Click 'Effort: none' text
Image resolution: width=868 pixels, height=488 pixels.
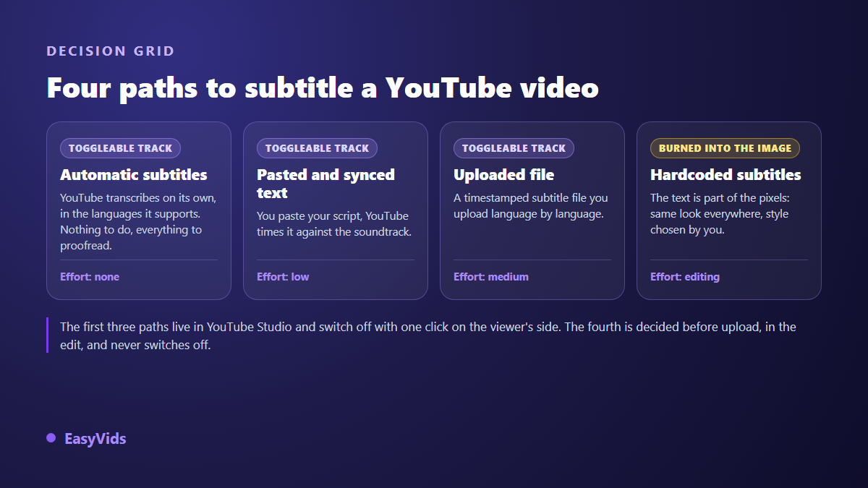(90, 277)
